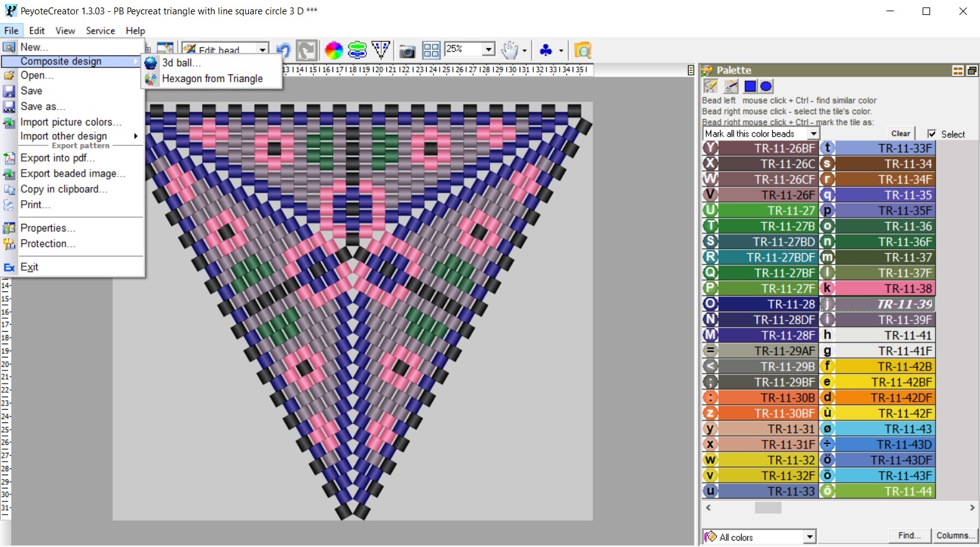The height and width of the screenshot is (547, 980).
Task: Open the 25% zoom level dropdown
Action: coord(489,49)
